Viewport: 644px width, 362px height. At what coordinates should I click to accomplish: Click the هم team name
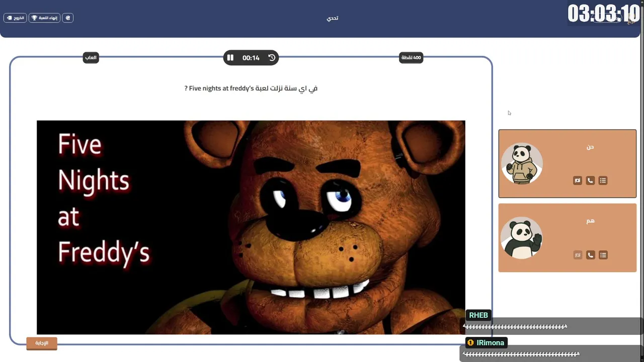pyautogui.click(x=590, y=221)
